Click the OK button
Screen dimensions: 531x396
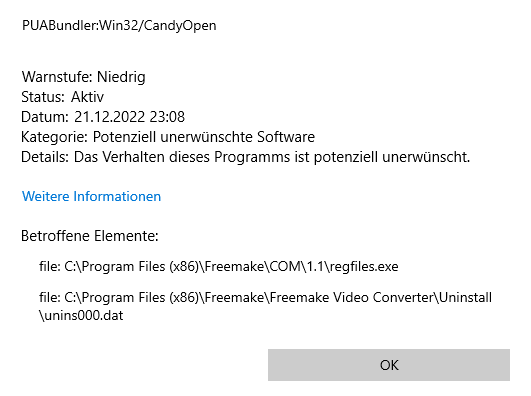(389, 365)
